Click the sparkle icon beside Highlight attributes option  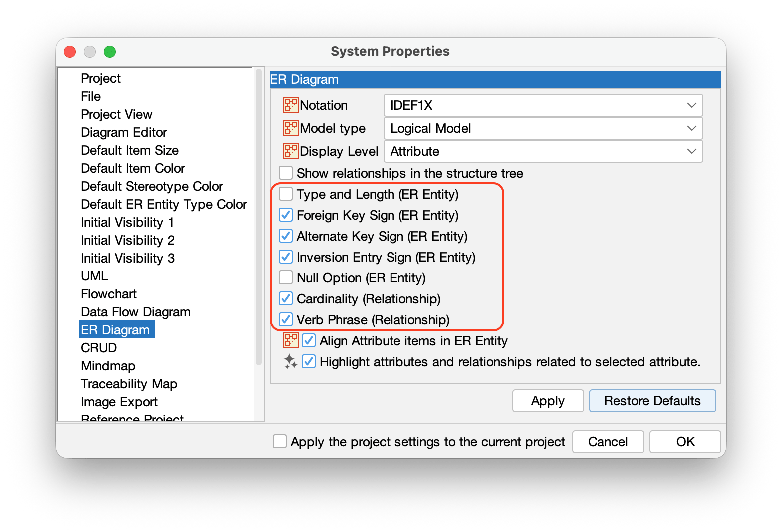click(290, 361)
